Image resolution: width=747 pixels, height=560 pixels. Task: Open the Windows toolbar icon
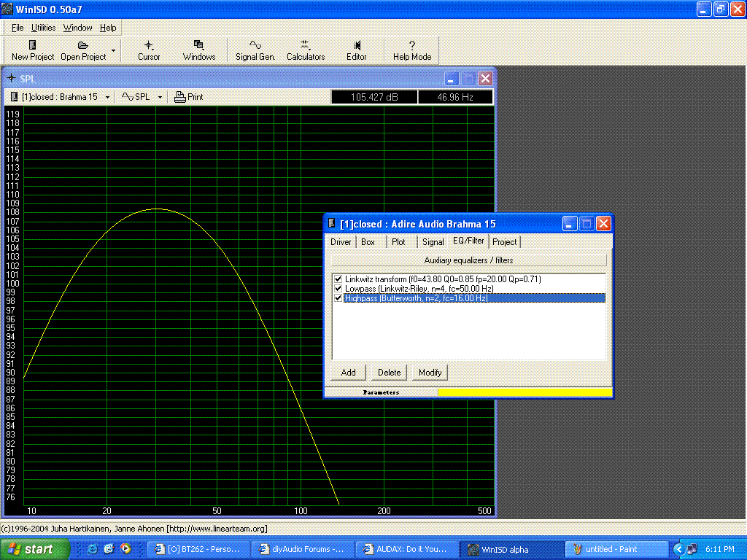pos(198,44)
